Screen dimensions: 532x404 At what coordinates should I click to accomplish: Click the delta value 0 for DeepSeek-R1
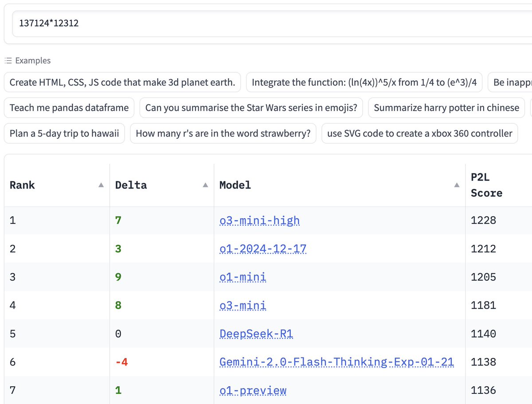pyautogui.click(x=118, y=334)
